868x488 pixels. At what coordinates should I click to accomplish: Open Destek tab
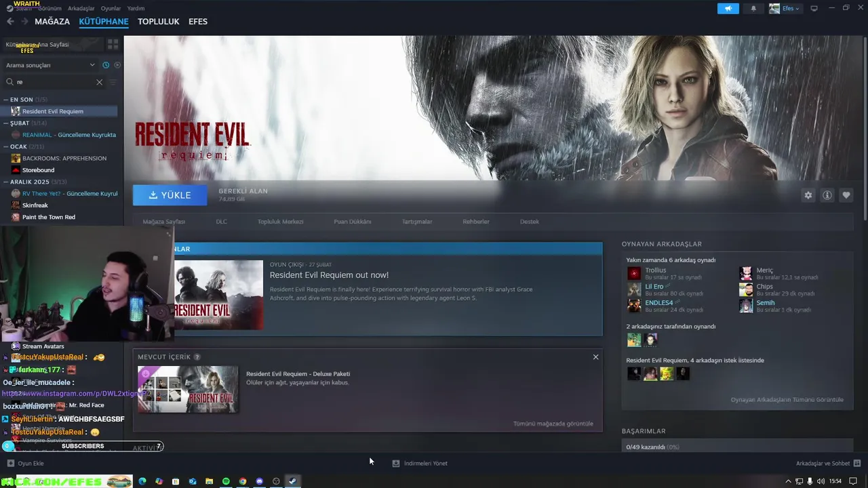pos(530,222)
